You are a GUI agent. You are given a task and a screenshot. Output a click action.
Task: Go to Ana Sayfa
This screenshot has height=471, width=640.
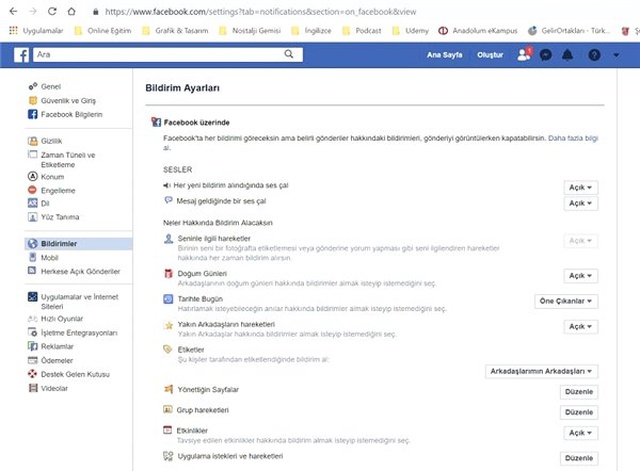pos(444,55)
